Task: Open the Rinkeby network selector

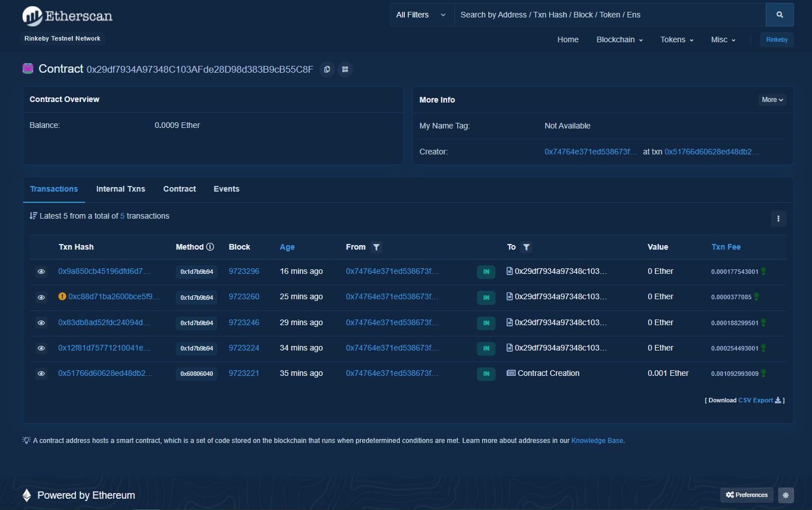Action: point(777,39)
